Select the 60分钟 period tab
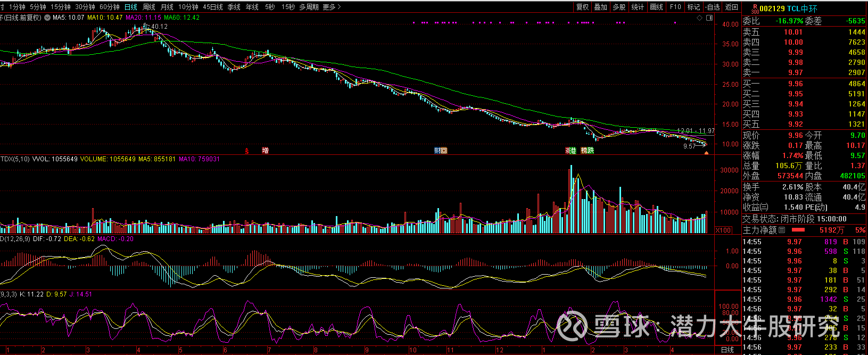 110,7
